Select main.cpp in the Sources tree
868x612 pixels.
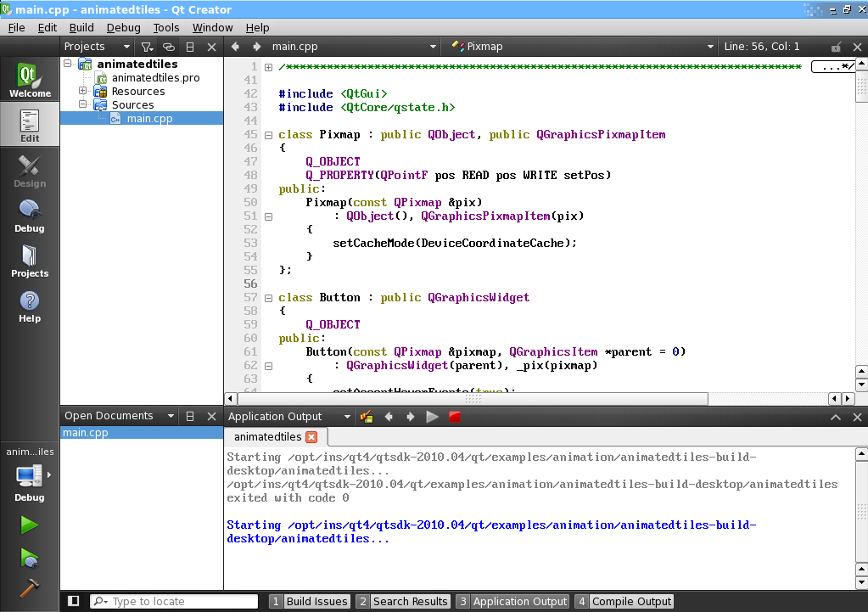pos(149,118)
